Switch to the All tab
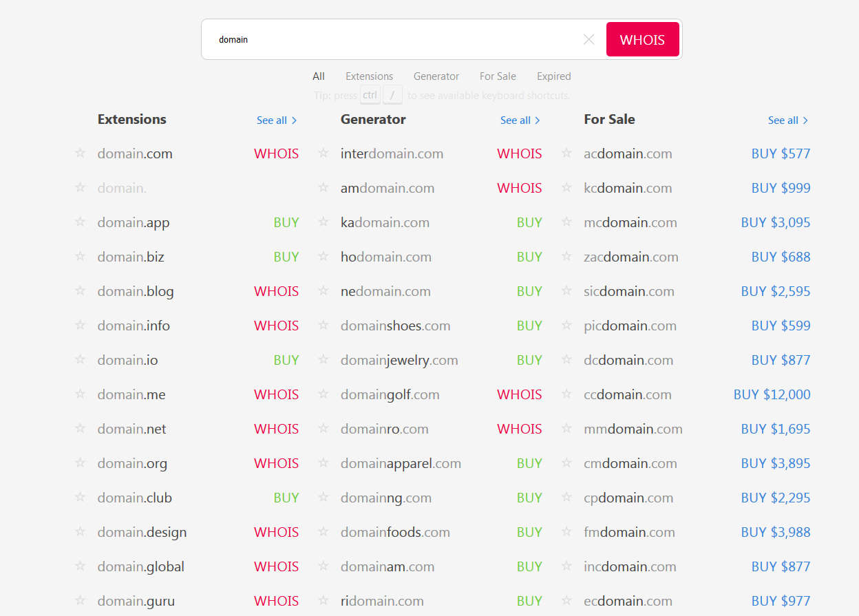Image resolution: width=859 pixels, height=616 pixels. click(319, 76)
